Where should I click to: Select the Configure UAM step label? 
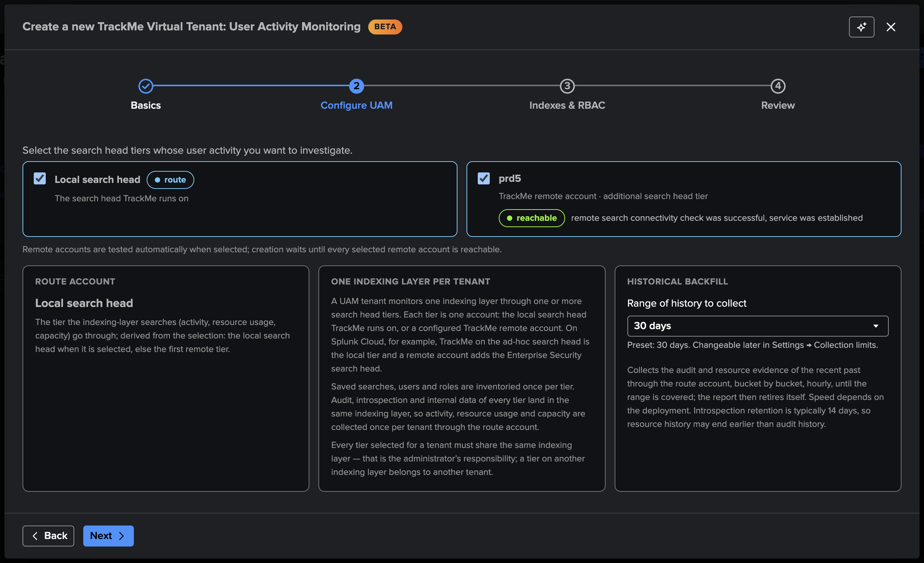click(357, 105)
